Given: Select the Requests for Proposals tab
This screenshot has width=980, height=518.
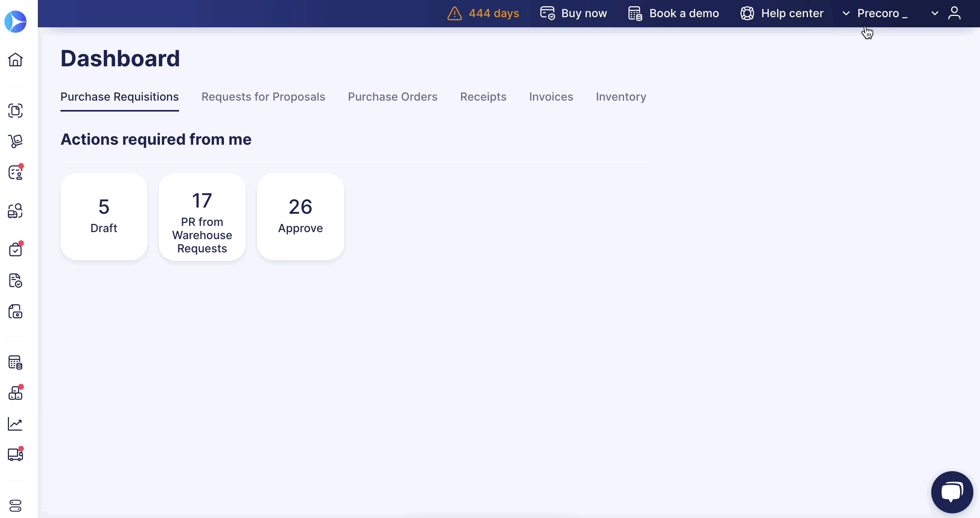Looking at the screenshot, I should coord(263,97).
